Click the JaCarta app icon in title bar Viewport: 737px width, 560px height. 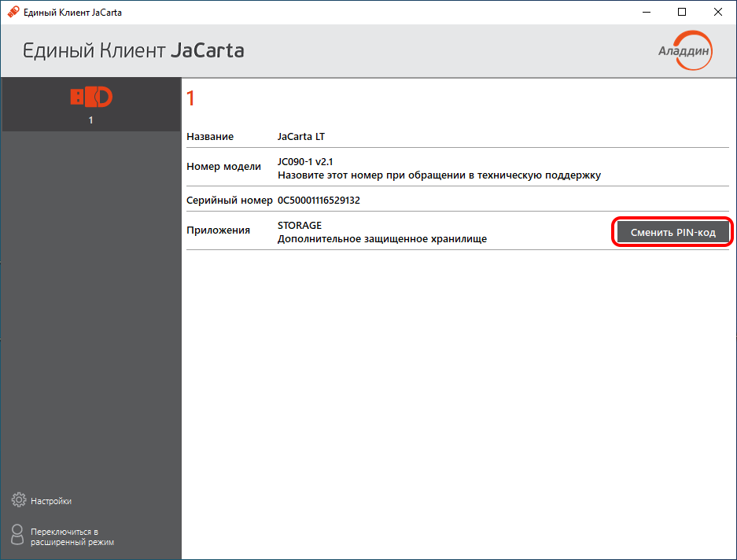pos(13,13)
